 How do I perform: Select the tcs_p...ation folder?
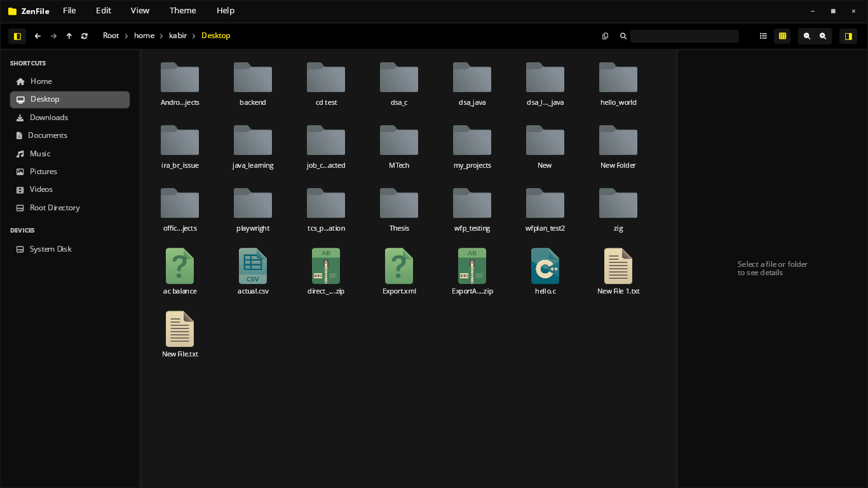(x=326, y=209)
